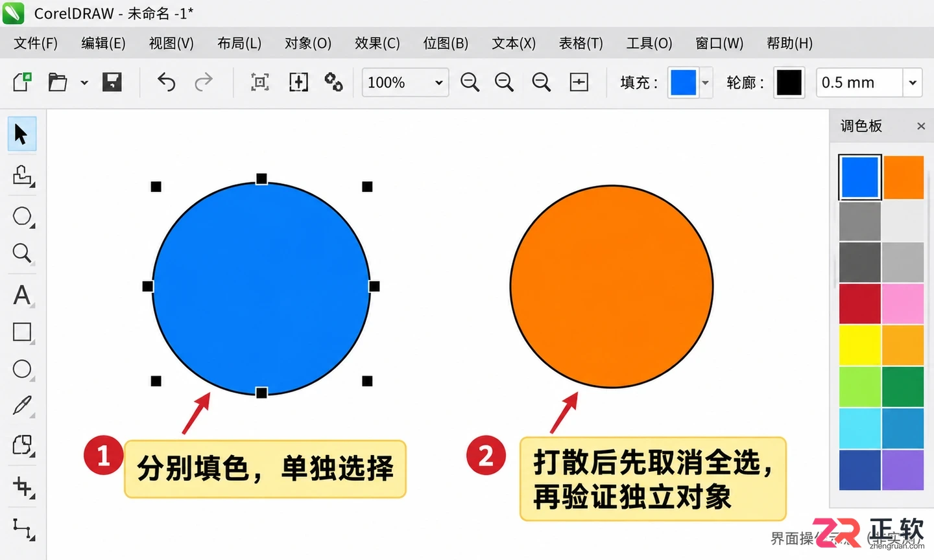The height and width of the screenshot is (560, 934).
Task: Click the fit-to-frame toolbar icon
Action: 260,82
